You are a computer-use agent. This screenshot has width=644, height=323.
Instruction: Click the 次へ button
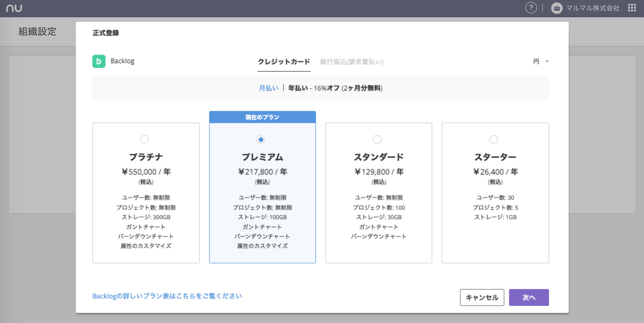pyautogui.click(x=529, y=297)
